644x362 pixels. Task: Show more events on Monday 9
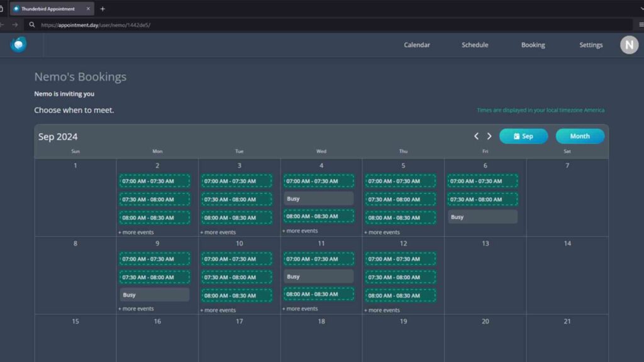pyautogui.click(x=136, y=309)
